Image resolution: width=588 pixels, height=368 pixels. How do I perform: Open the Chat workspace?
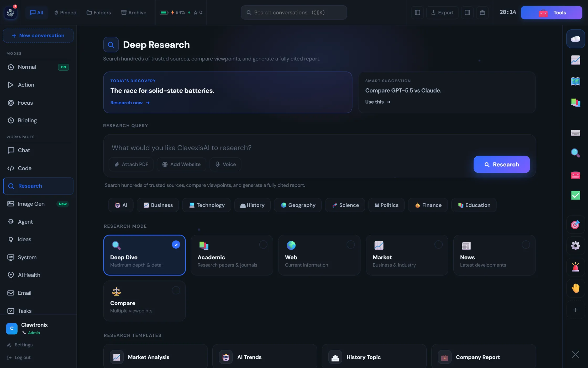[38, 150]
